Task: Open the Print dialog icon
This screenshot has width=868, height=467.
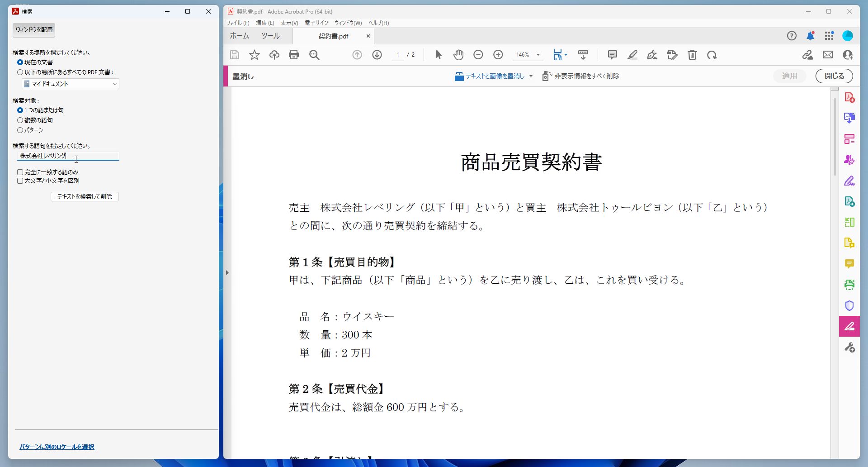Action: tap(294, 54)
